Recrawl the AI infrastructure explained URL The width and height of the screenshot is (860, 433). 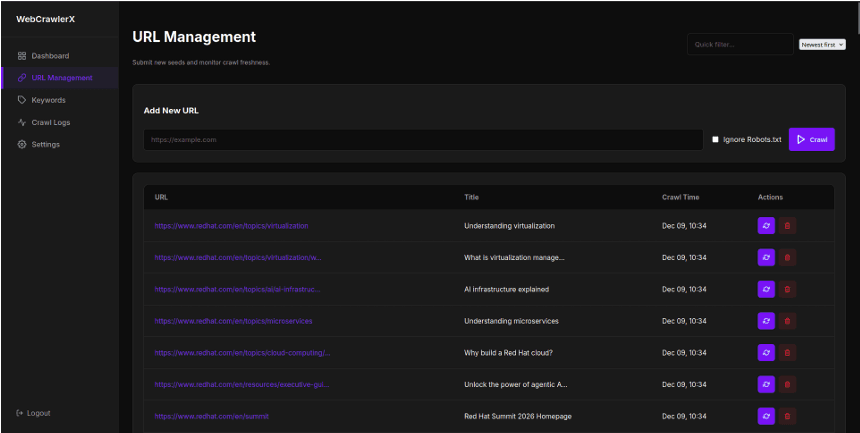pyautogui.click(x=766, y=289)
